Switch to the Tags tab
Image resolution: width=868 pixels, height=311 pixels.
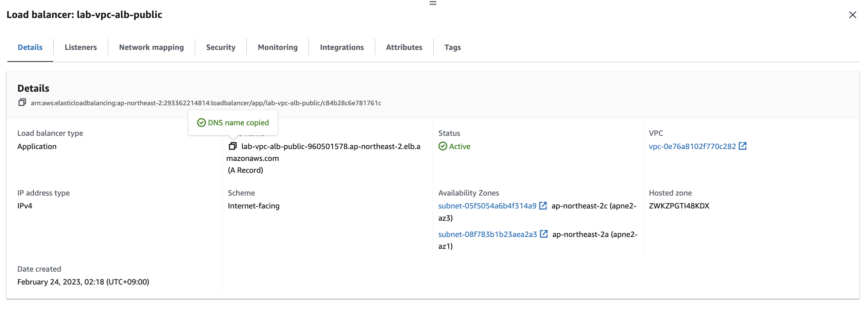click(x=452, y=47)
